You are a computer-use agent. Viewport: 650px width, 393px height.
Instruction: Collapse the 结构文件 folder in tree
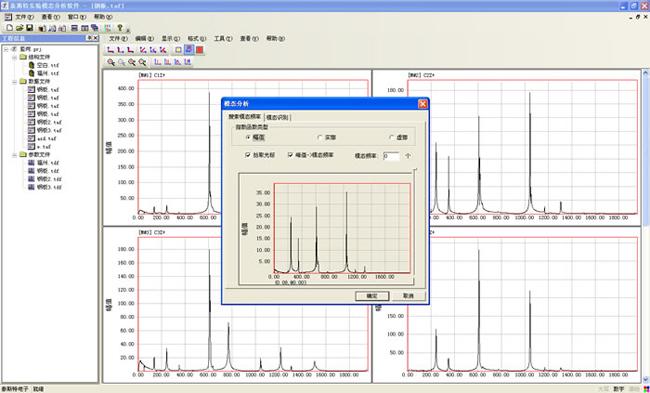click(15, 57)
